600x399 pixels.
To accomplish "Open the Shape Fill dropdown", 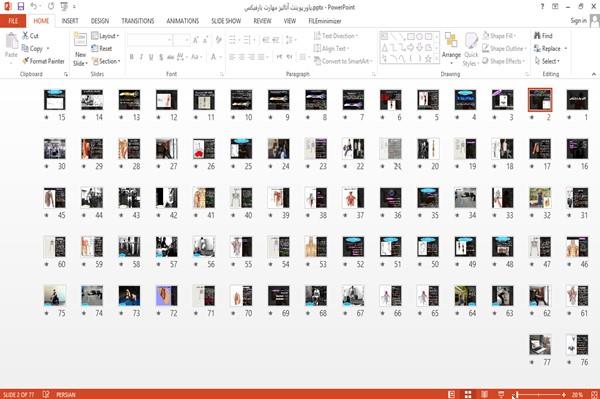I will [x=499, y=36].
